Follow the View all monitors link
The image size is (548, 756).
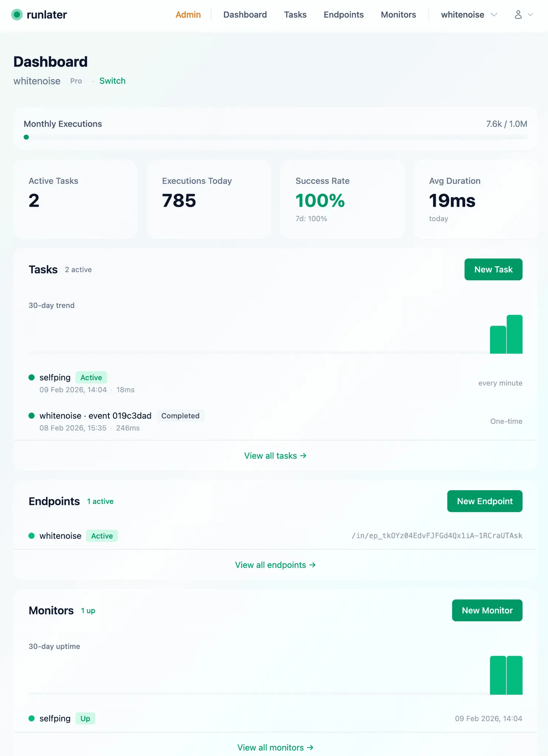275,748
